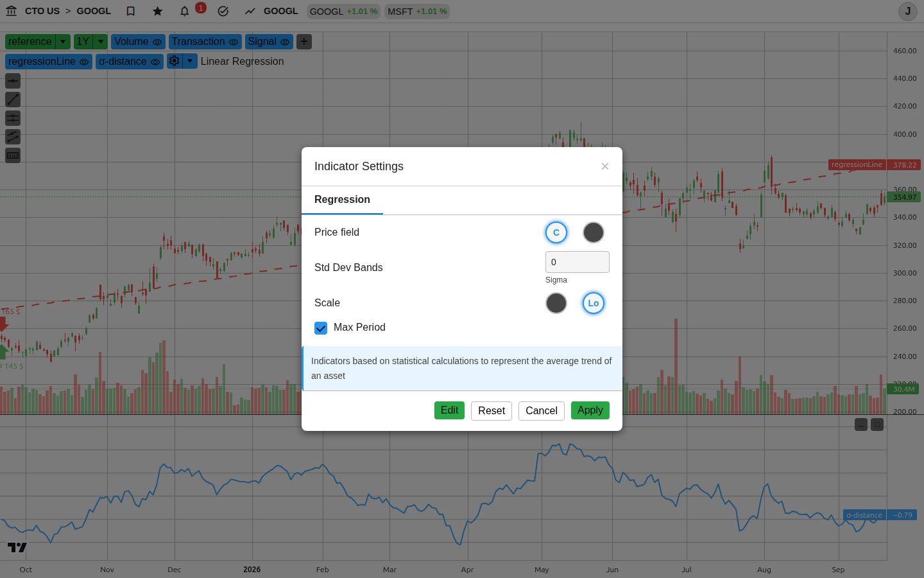The image size is (924, 578).
Task: Open the dropdown arrow beside the gear
Action: tap(190, 61)
